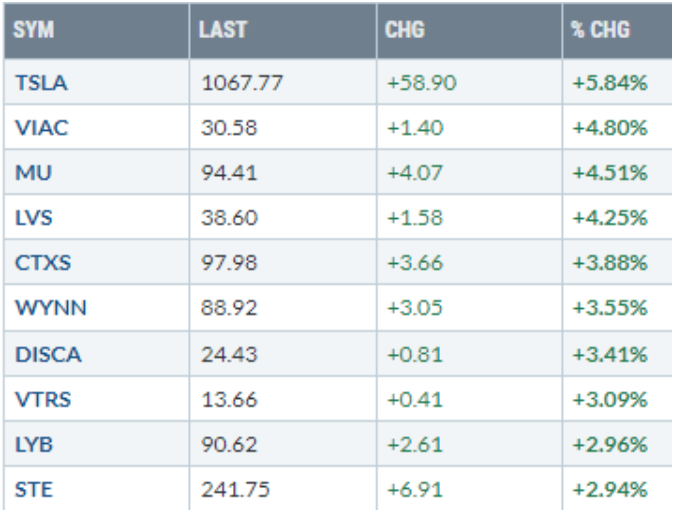
Task: Sort table by % CHG header
Action: (x=600, y=30)
